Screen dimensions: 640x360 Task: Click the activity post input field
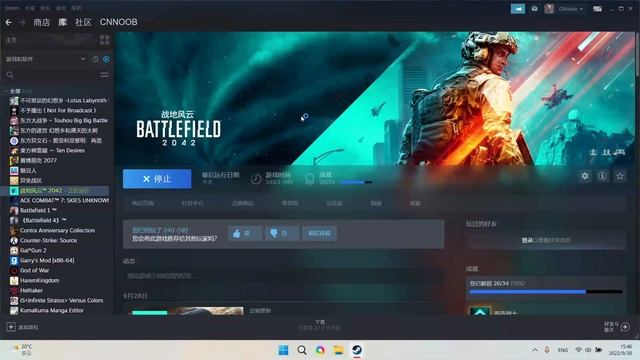[x=283, y=276]
